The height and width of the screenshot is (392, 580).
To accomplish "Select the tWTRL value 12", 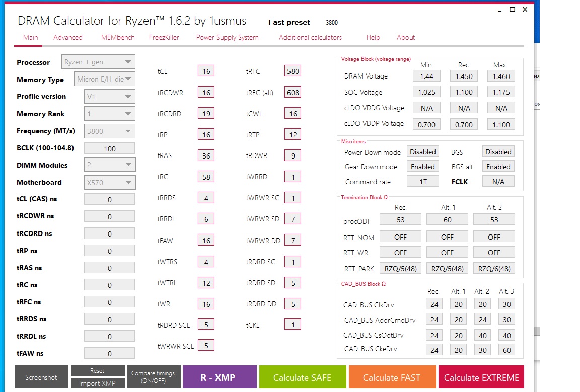I will 206,283.
